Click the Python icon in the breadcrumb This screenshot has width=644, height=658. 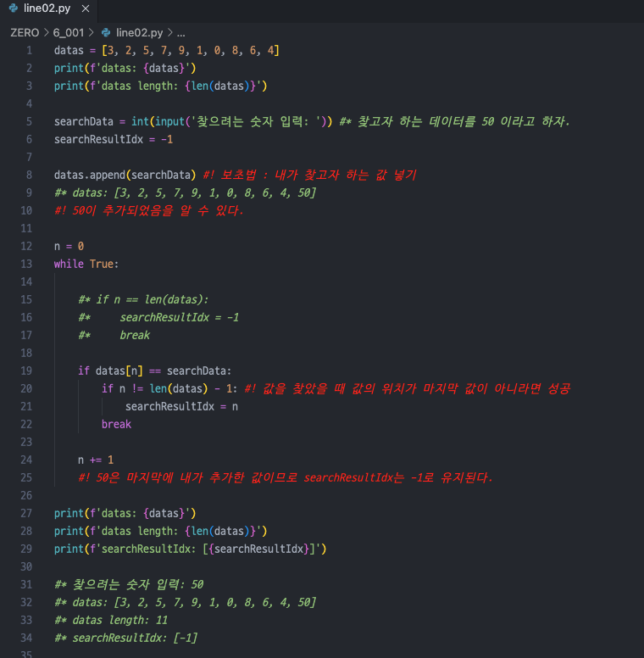106,33
